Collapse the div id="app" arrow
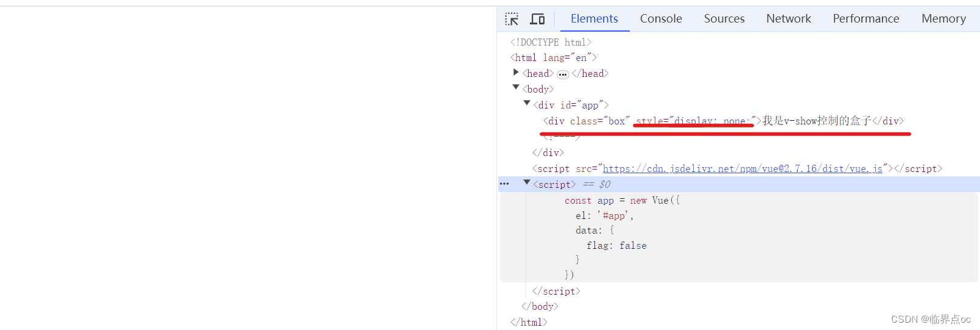This screenshot has width=980, height=330. [527, 104]
